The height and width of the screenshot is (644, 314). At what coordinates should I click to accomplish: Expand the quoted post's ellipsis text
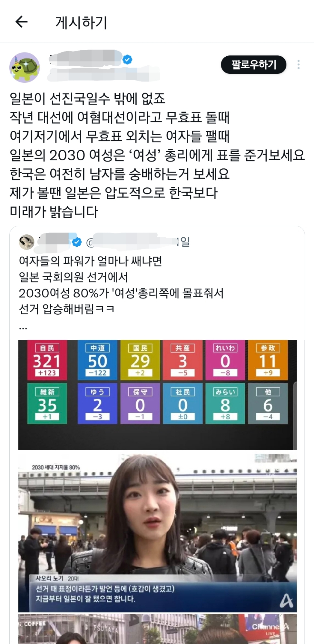pyautogui.click(x=23, y=327)
